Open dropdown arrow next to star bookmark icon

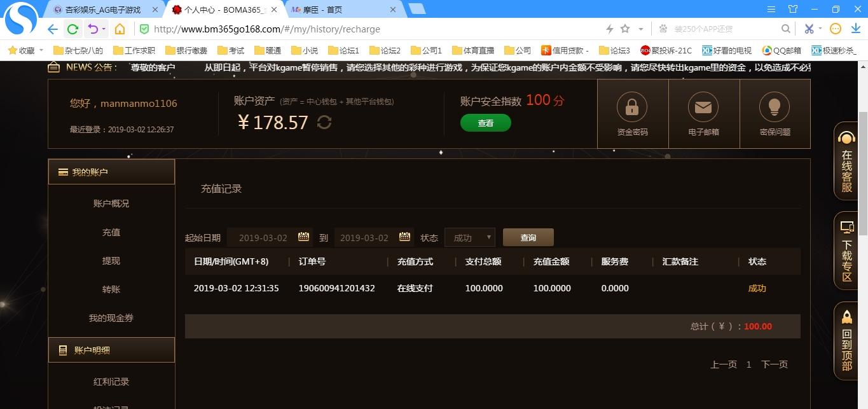point(640,29)
